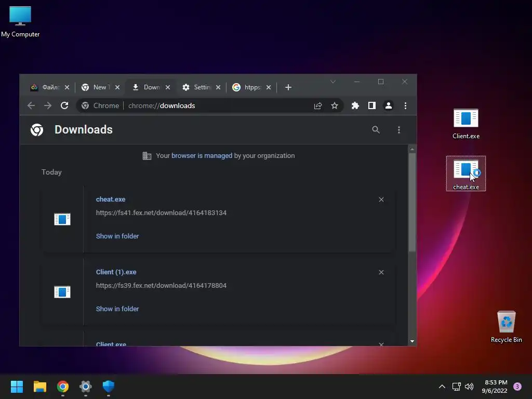Open Windows Security shield in taskbar
532x399 pixels.
[x=109, y=387]
